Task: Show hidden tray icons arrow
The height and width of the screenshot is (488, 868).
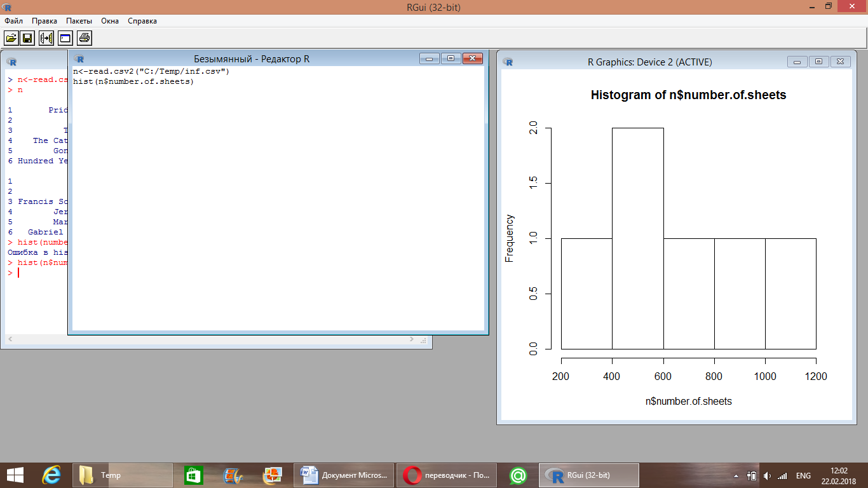Action: (x=736, y=475)
